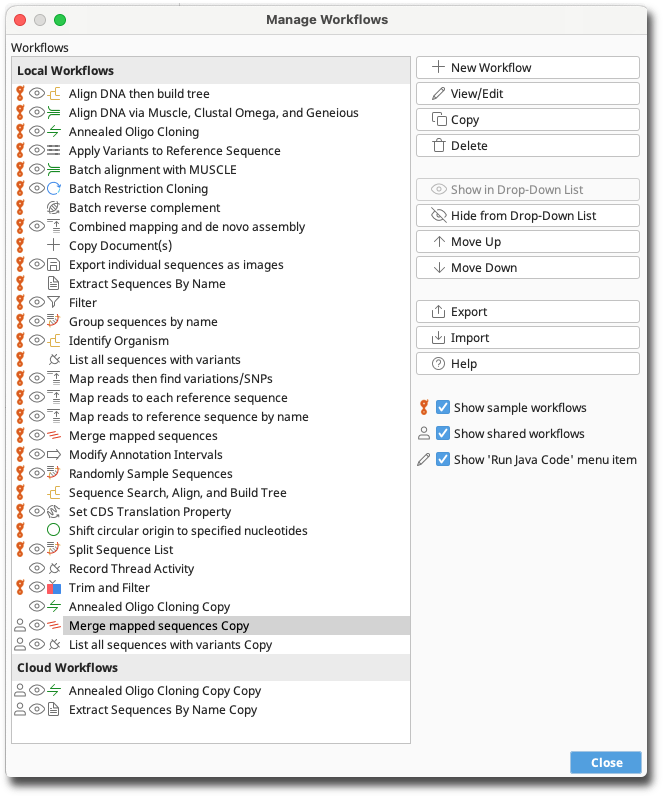664x796 pixels.
Task: Click the user icon beside Extract Sequences By Name Copy
Action: point(20,710)
